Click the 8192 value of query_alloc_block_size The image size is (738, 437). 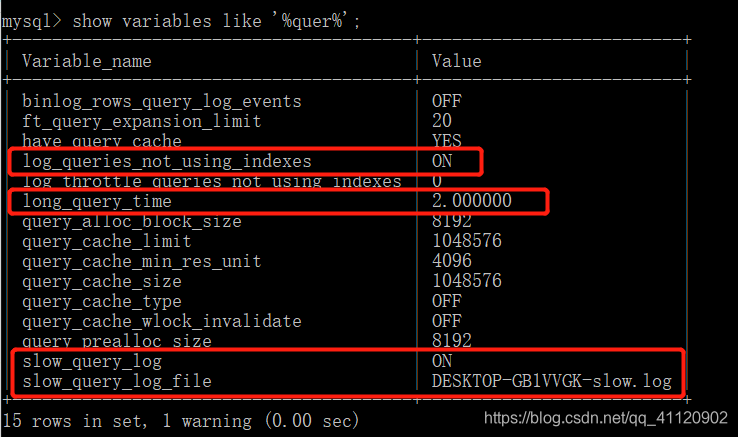point(451,221)
